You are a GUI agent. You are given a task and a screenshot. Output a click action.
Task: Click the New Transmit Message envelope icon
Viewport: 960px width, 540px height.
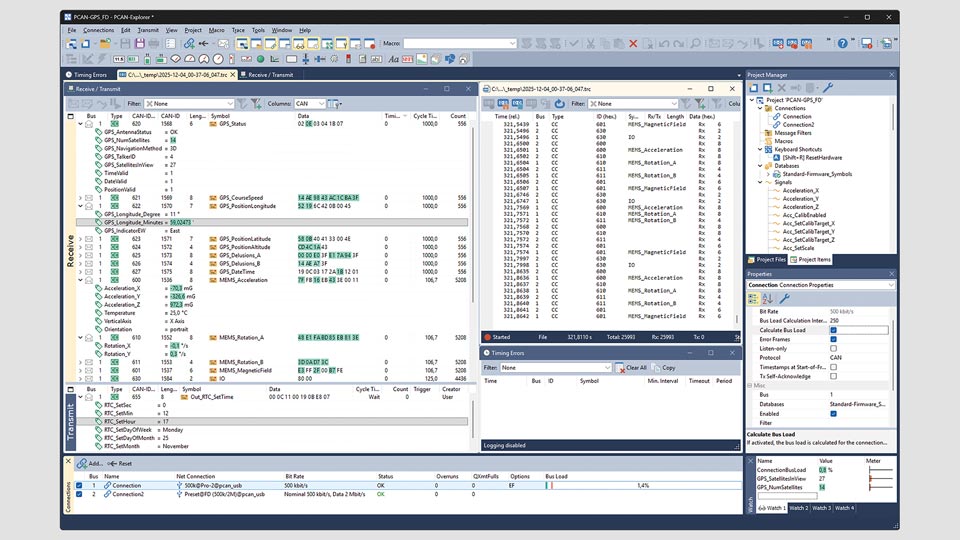[222, 43]
